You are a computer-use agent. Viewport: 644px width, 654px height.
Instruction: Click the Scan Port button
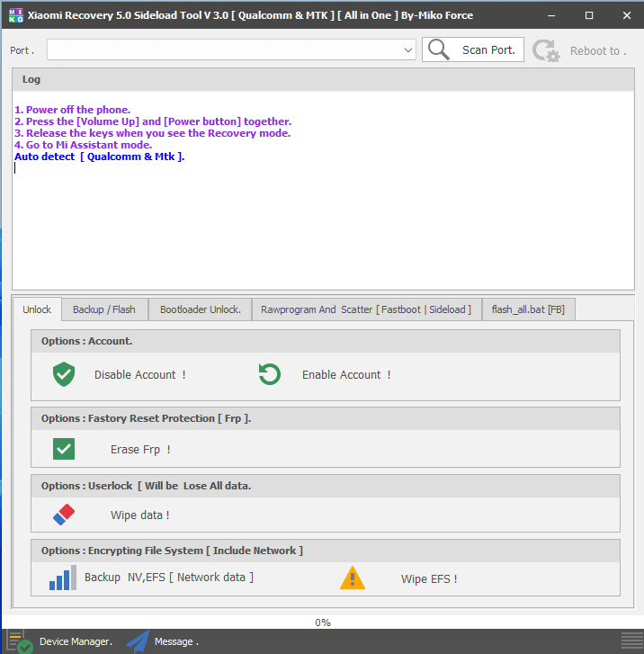pyautogui.click(x=473, y=49)
